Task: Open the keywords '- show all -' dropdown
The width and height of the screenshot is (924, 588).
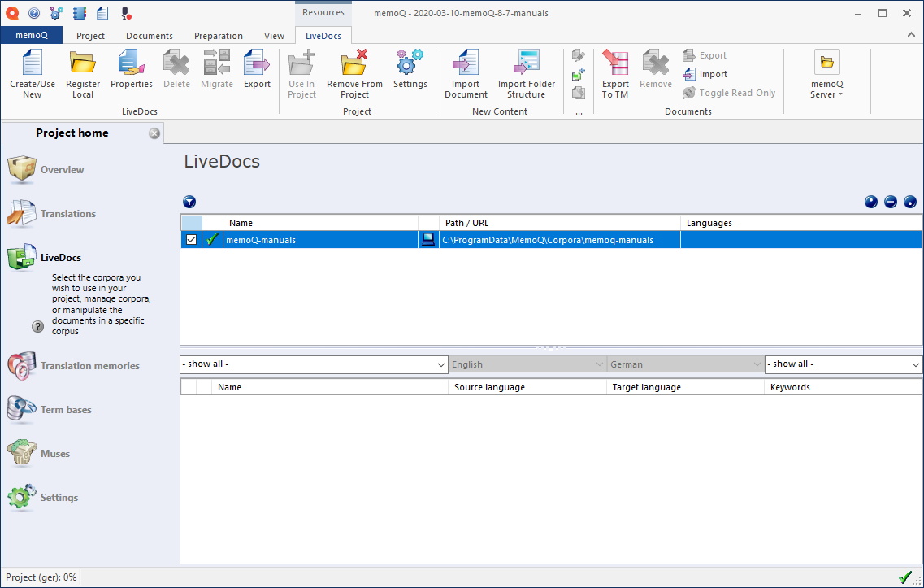Action: 843,364
